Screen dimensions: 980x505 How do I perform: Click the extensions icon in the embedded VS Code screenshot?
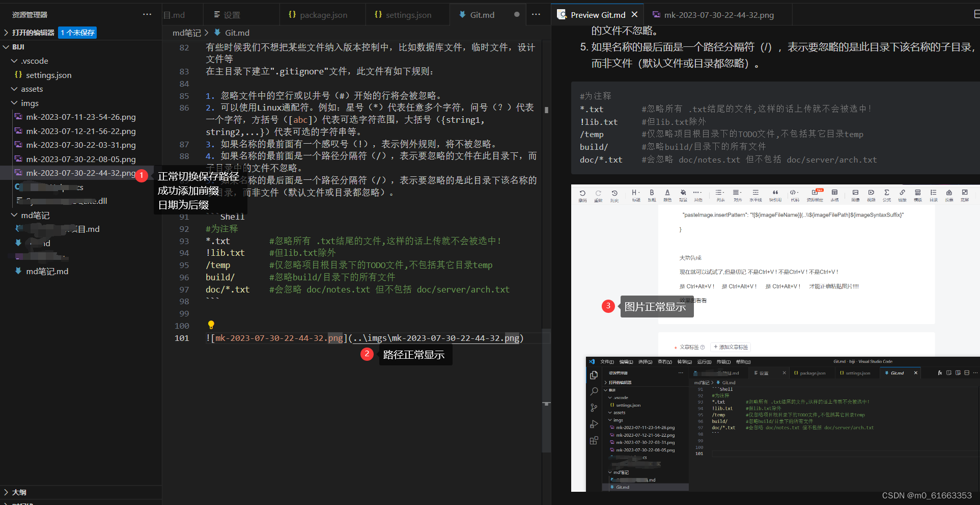[x=594, y=440]
